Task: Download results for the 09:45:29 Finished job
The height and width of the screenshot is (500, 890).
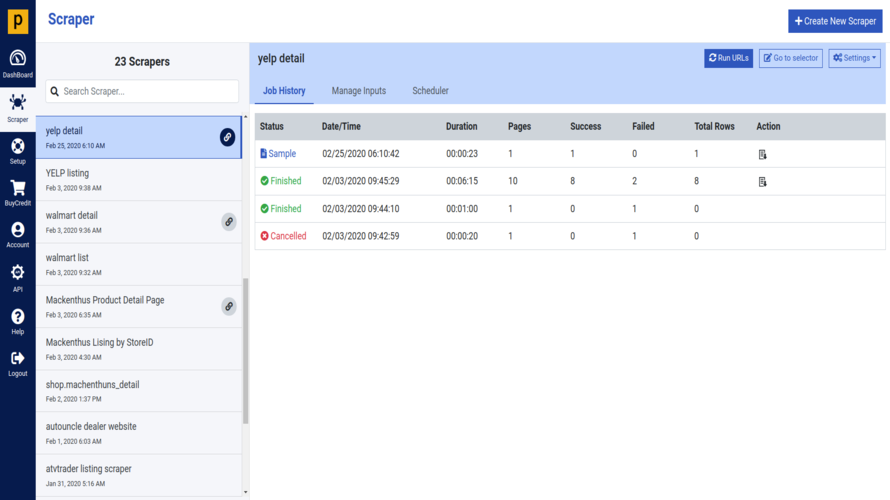Action: pos(762,182)
